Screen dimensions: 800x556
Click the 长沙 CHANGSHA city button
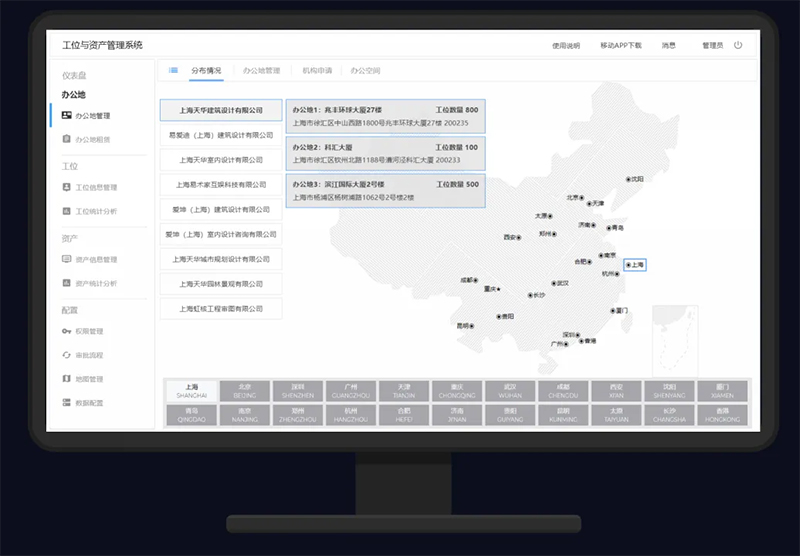pyautogui.click(x=669, y=415)
